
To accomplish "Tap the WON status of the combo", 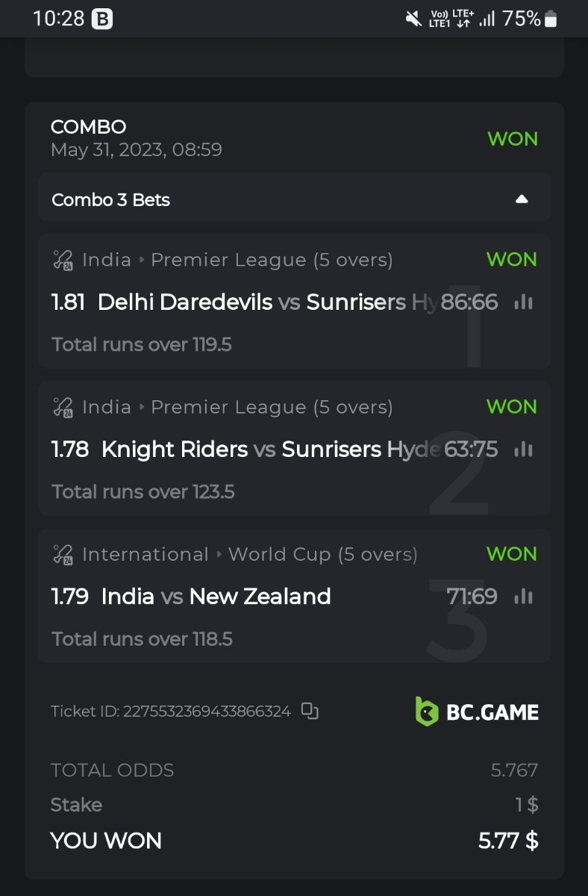I will [512, 139].
